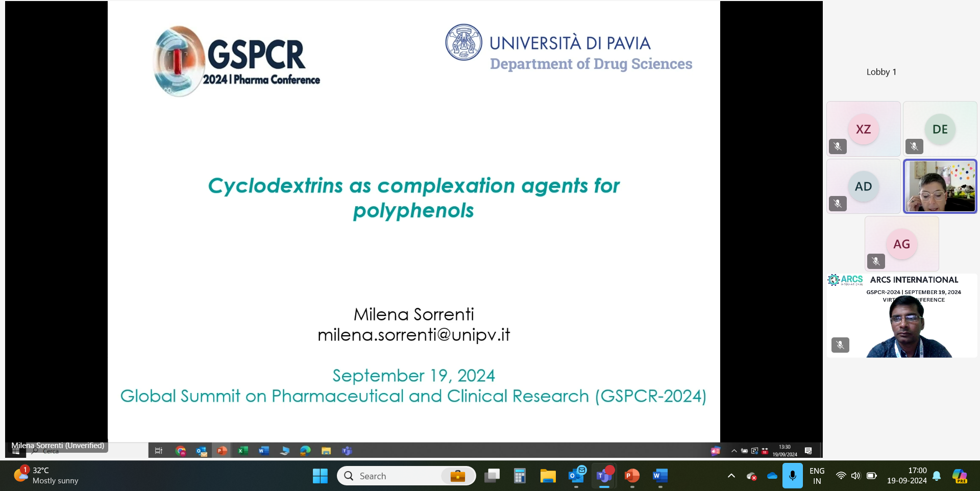Image resolution: width=980 pixels, height=491 pixels.
Task: Open the 32°C Mostly sunny weather widget
Action: point(46,475)
